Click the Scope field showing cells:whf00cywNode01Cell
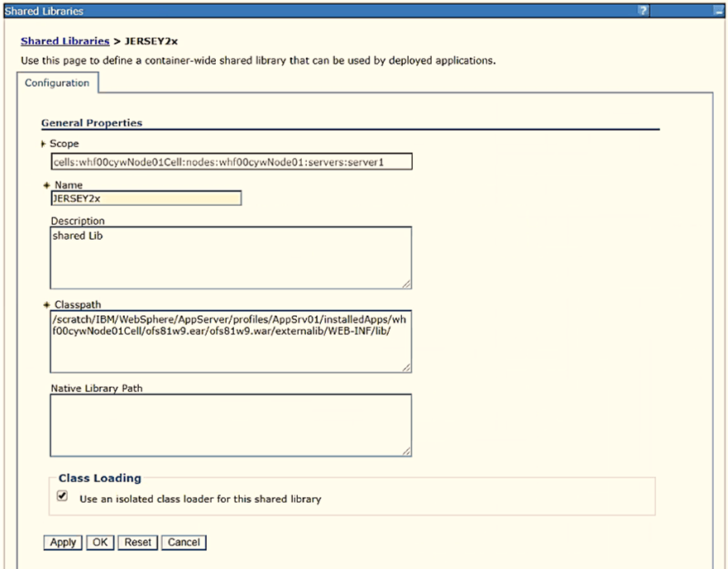728x569 pixels. 231,161
